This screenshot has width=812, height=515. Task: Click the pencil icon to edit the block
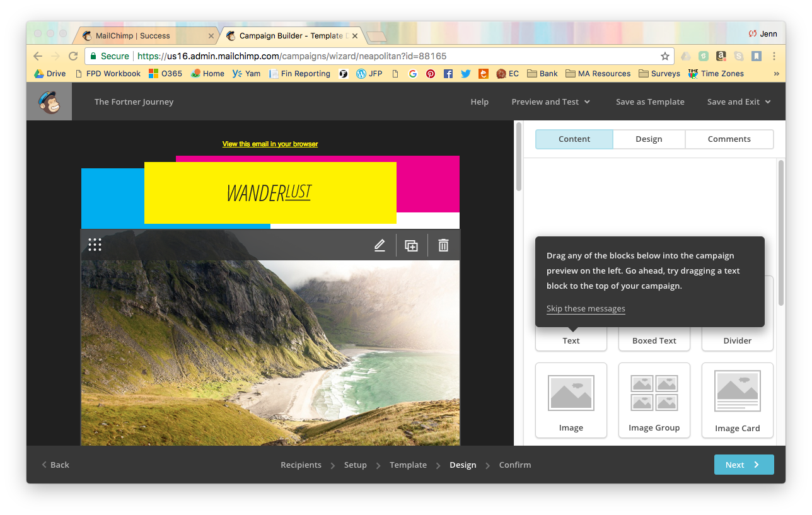[380, 245]
